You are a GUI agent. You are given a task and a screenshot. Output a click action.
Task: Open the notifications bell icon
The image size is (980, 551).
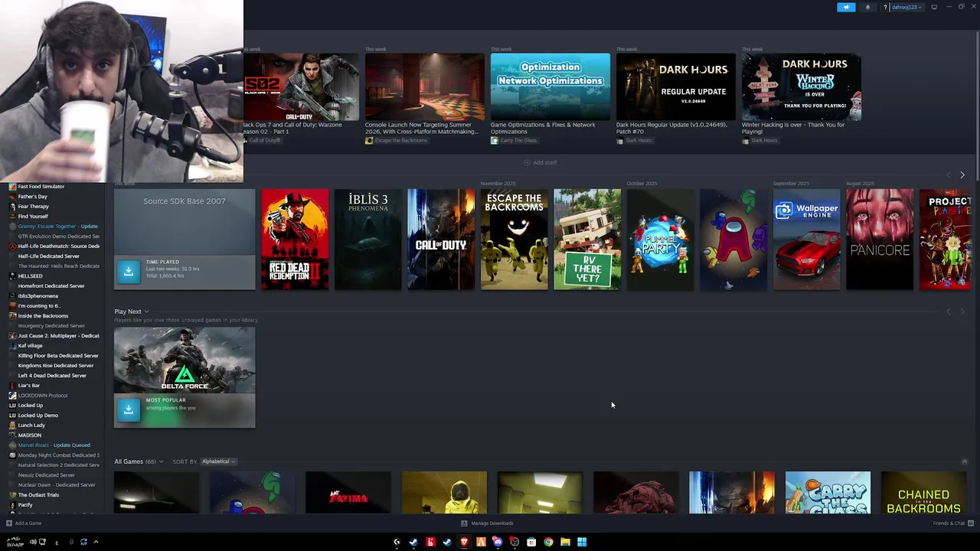(867, 7)
